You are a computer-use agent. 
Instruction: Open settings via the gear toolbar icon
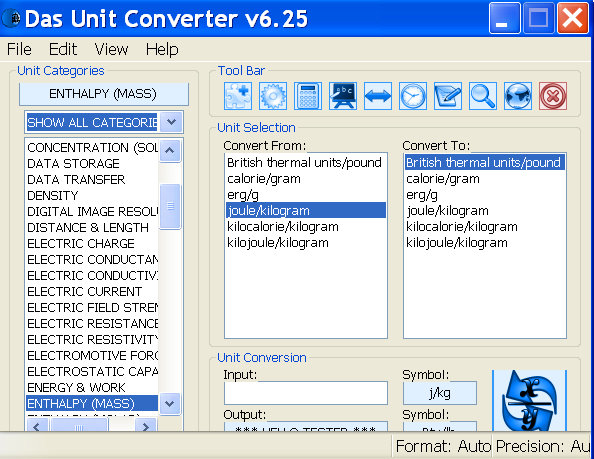point(273,96)
